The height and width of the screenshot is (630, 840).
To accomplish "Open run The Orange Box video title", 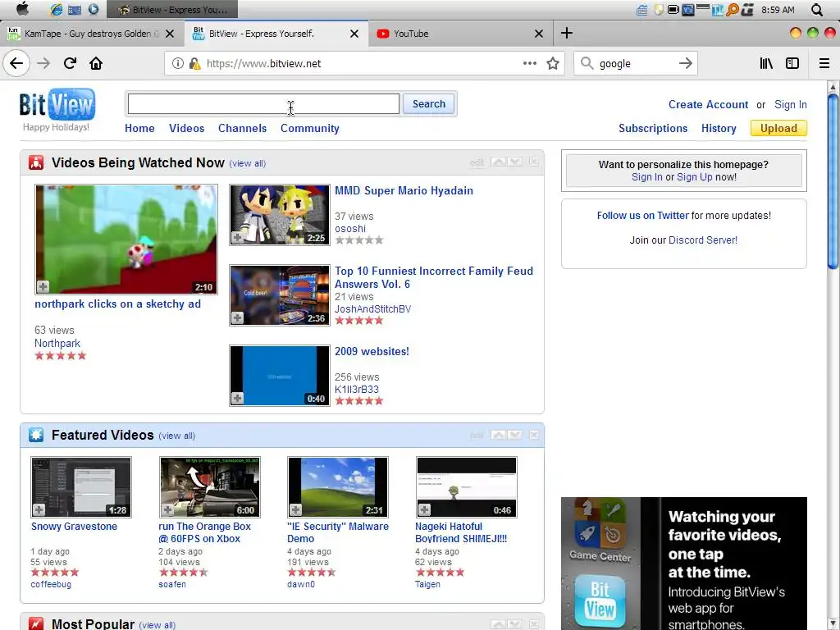I will (x=204, y=532).
